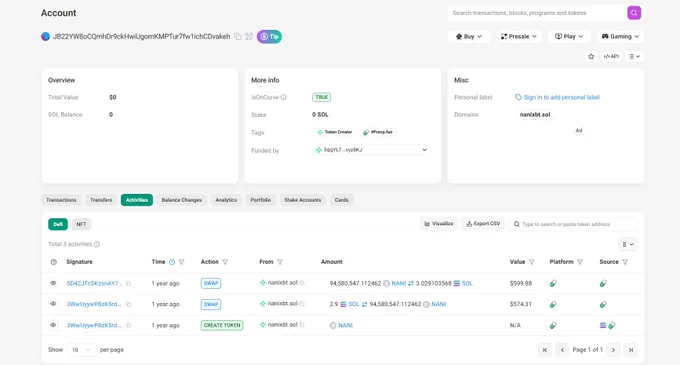Click the Visualize button
680x365 pixels.
pos(438,224)
